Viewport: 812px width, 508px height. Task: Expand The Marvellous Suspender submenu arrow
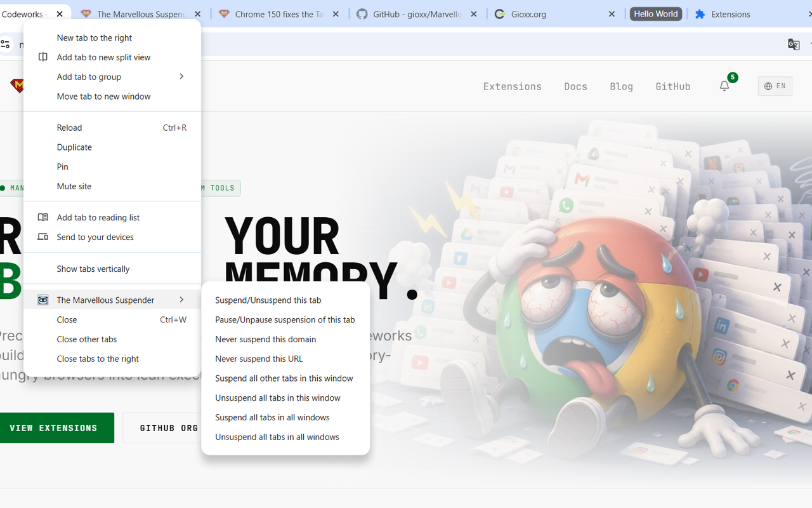(x=181, y=300)
